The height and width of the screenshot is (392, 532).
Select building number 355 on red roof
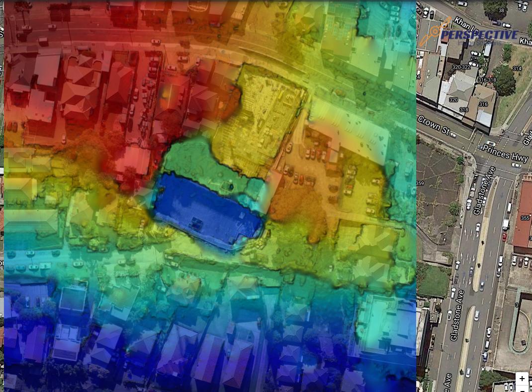pos(525,218)
